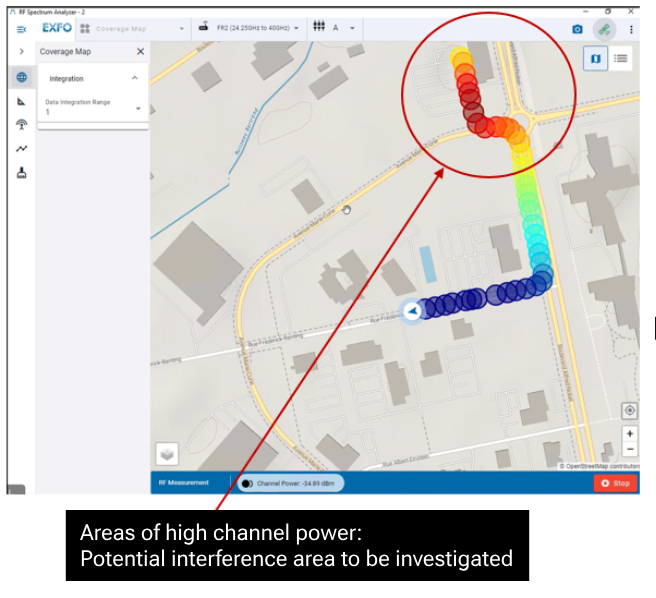Open the Coverage Map mode dropdown
The height and width of the screenshot is (598, 656).
point(133,28)
